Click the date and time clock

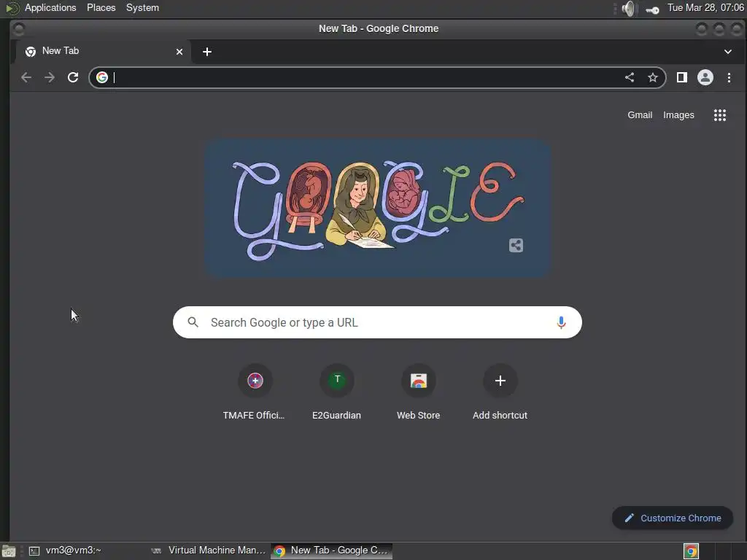(705, 7)
